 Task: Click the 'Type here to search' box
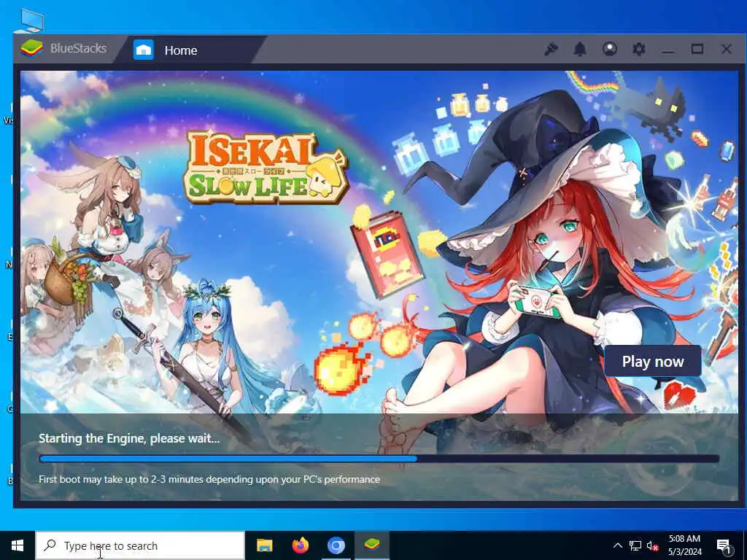pyautogui.click(x=140, y=545)
